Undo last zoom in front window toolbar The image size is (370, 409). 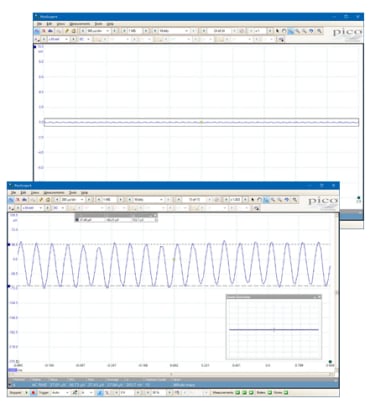(x=287, y=200)
